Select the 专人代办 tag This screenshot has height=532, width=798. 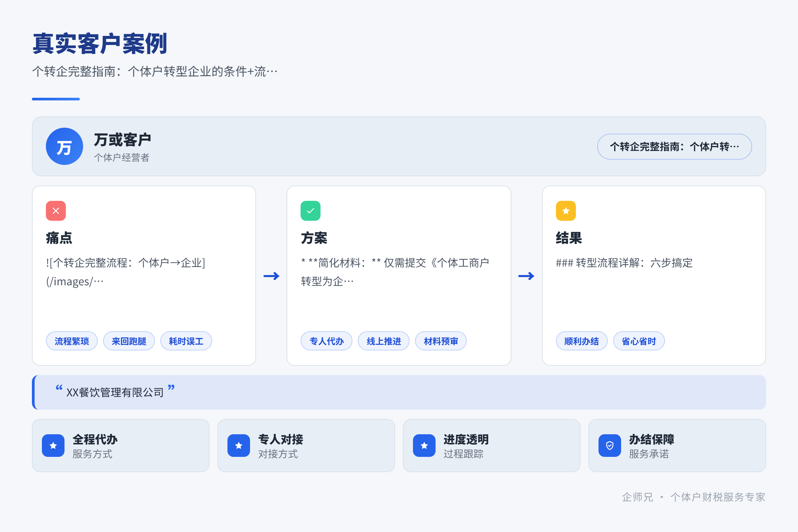(327, 341)
